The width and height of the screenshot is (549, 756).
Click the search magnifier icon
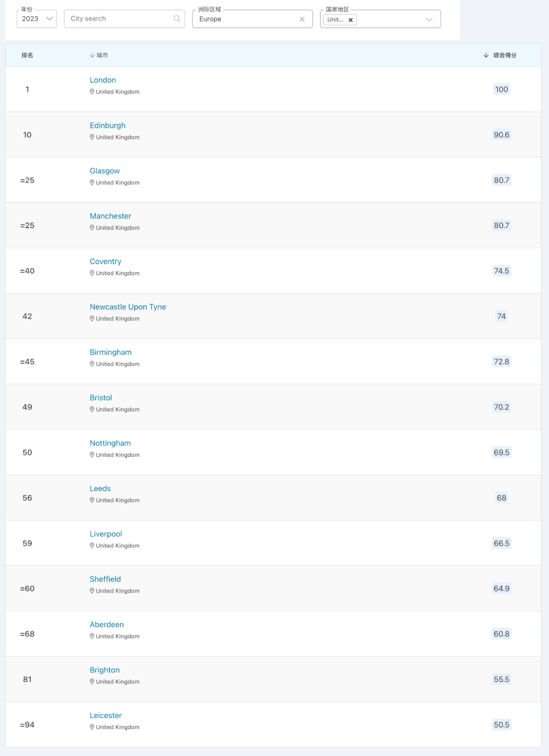(177, 19)
